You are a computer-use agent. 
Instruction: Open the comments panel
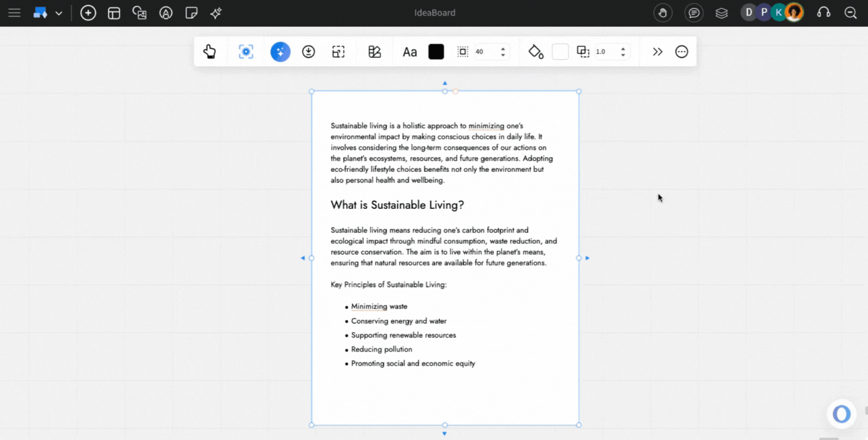(x=694, y=13)
